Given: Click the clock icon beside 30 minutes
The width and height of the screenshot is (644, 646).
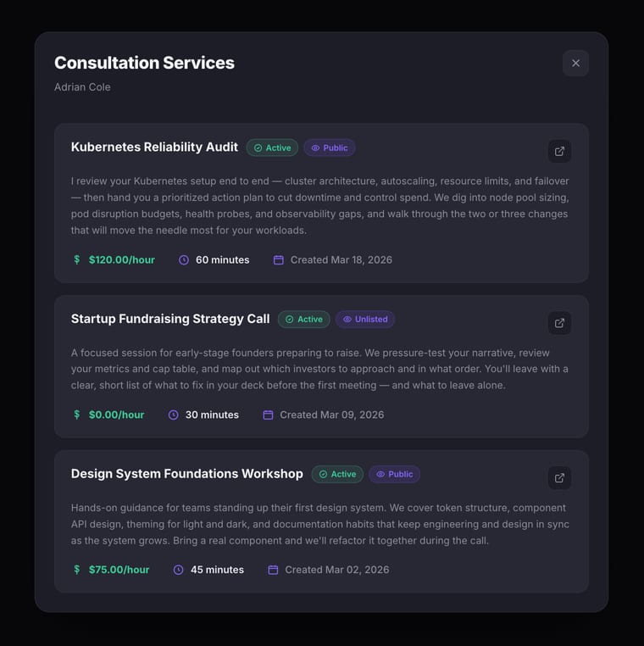Looking at the screenshot, I should pyautogui.click(x=174, y=415).
